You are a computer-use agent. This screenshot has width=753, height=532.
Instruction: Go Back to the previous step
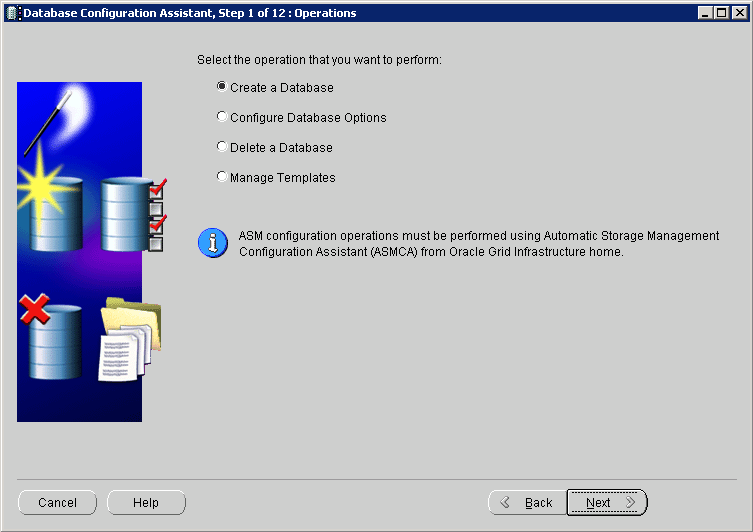point(527,502)
